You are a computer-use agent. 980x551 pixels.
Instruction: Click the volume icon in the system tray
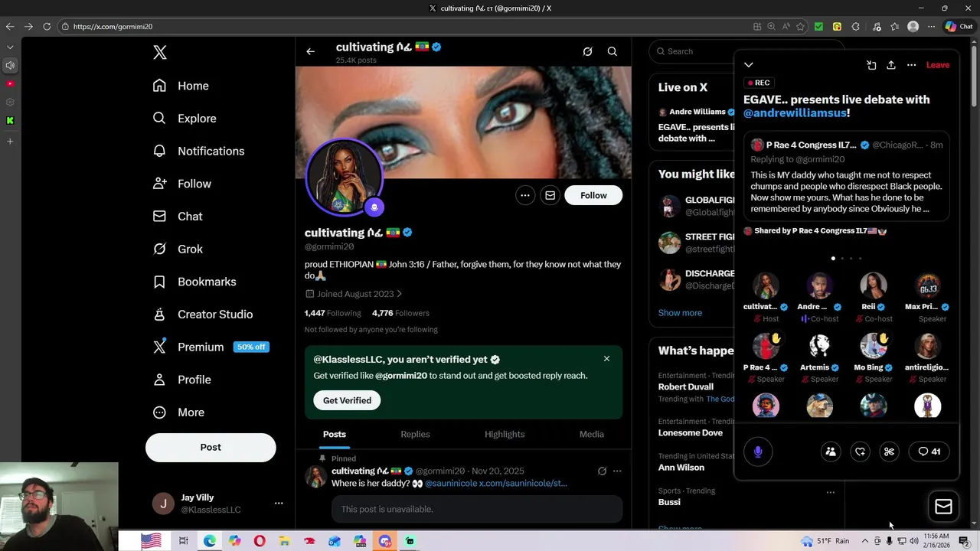click(913, 541)
